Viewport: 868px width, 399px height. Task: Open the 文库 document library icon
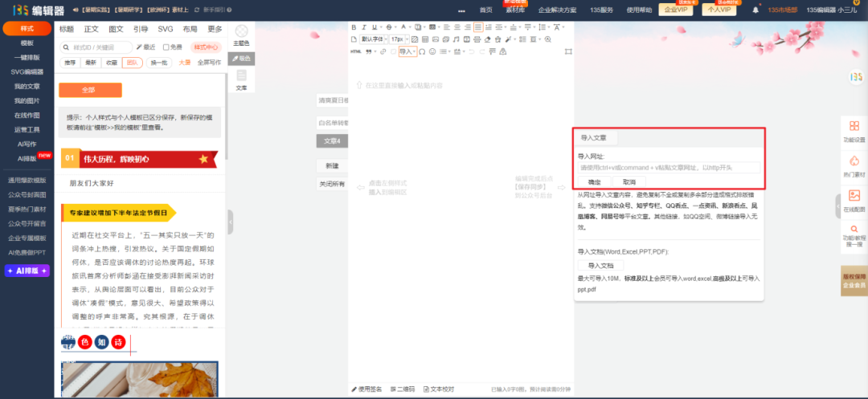pyautogui.click(x=241, y=79)
